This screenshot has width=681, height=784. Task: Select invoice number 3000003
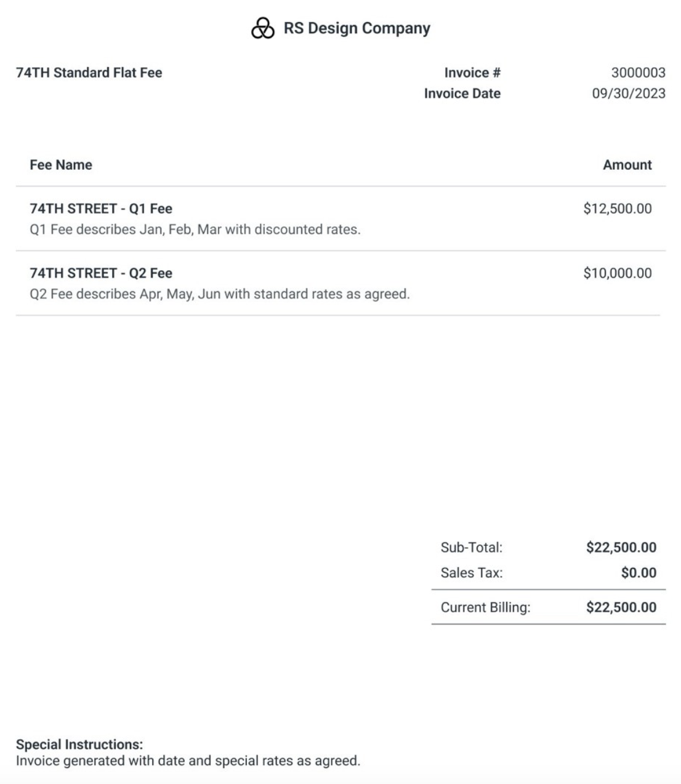tap(638, 73)
